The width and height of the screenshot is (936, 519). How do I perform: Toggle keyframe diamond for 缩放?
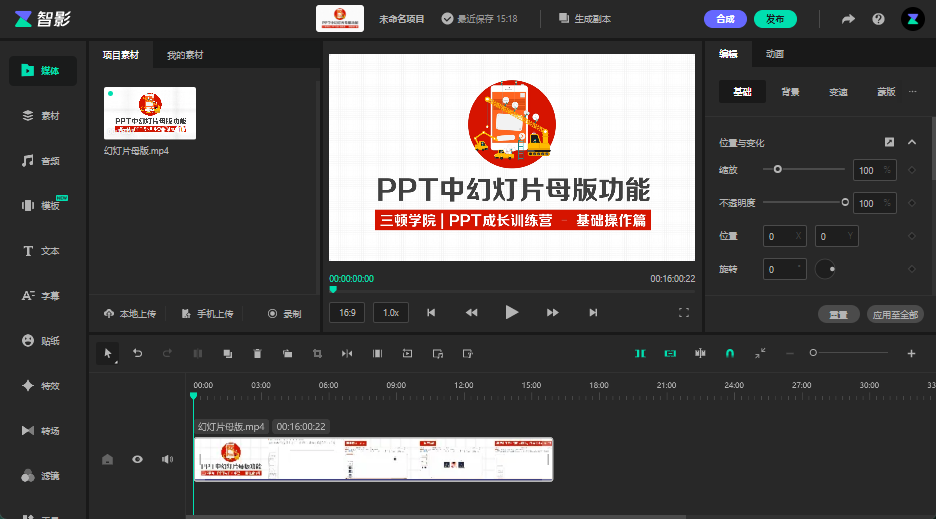pos(912,170)
